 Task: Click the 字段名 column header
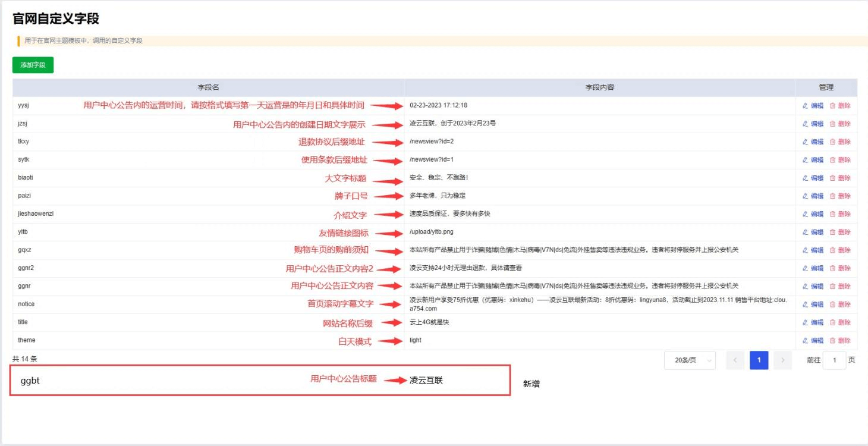tap(208, 87)
